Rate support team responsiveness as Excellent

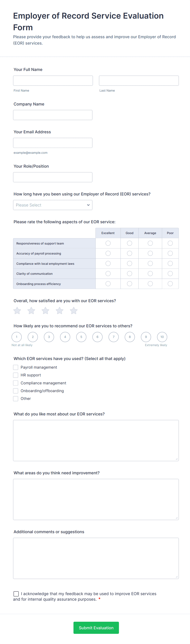pos(108,243)
